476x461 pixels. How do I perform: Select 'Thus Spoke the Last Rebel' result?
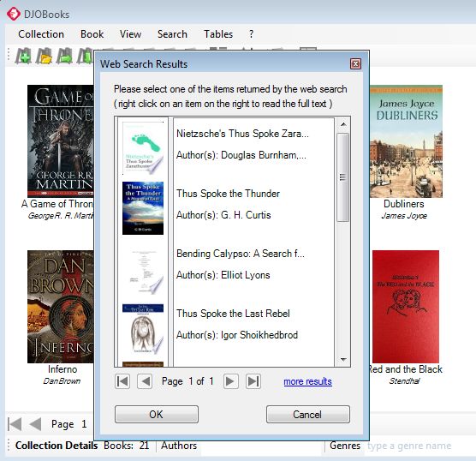tap(233, 314)
